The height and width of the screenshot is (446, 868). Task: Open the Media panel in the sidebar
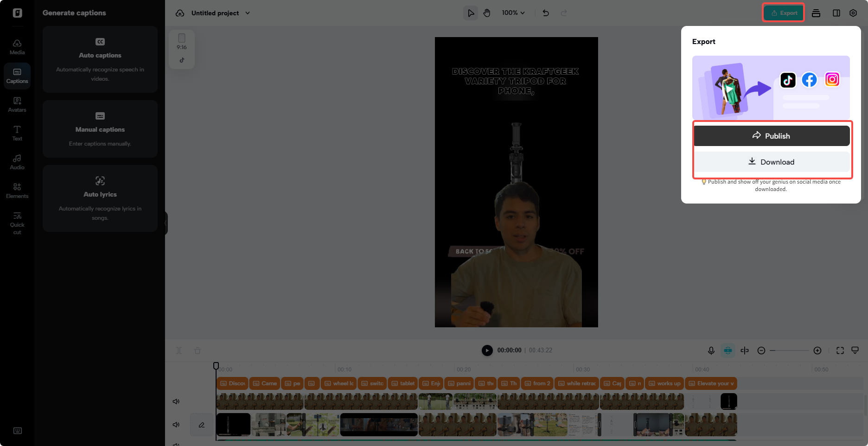[x=17, y=46]
